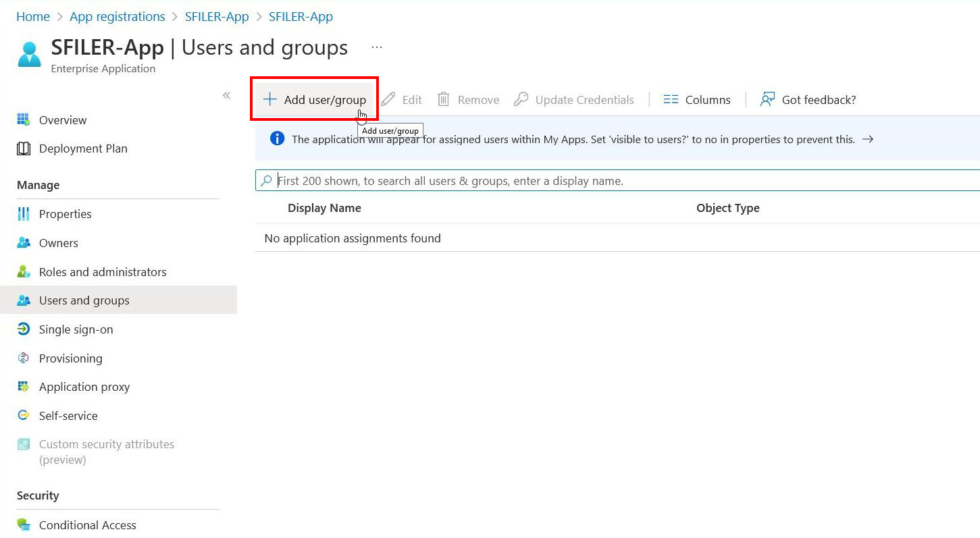This screenshot has width=980, height=538.
Task: Click the plus icon beside Add user/group
Action: click(x=270, y=99)
